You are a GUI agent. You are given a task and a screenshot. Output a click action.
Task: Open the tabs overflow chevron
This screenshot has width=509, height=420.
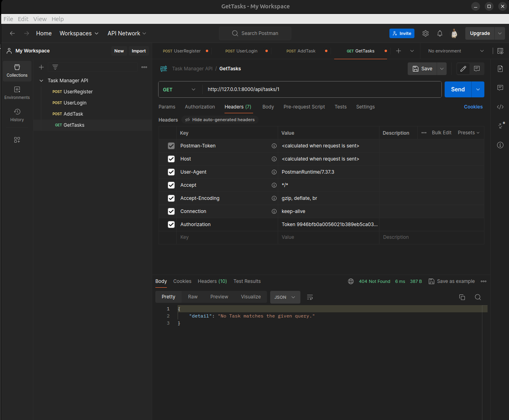pyautogui.click(x=412, y=51)
